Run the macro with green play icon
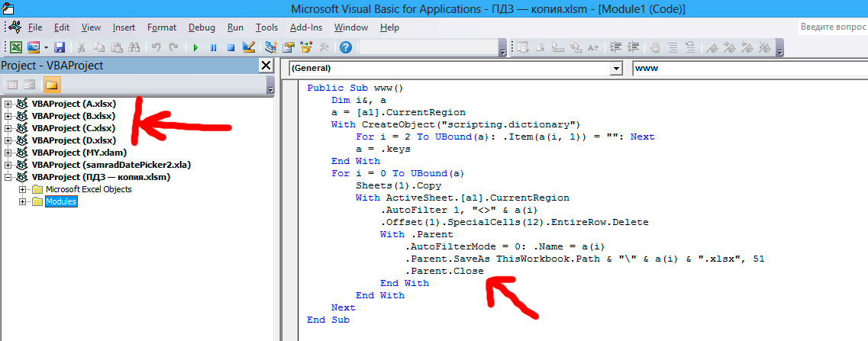 195,47
